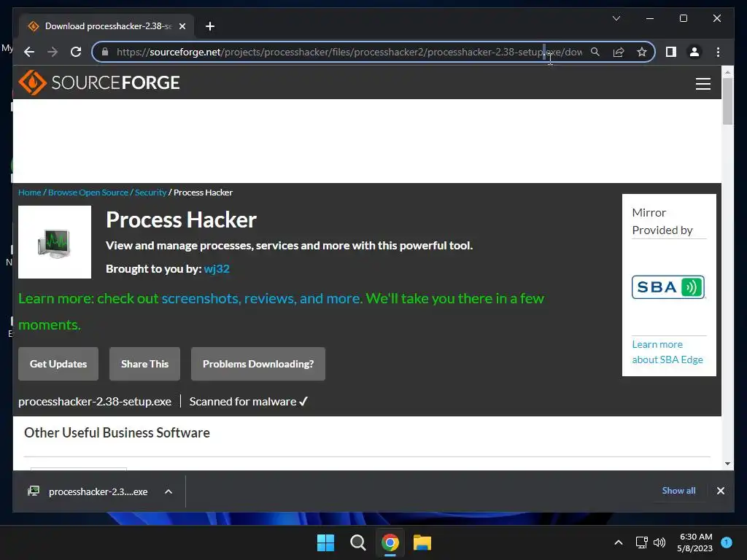Click processhacker-2.38-setup.exe filename text
The image size is (747, 560).
click(95, 402)
